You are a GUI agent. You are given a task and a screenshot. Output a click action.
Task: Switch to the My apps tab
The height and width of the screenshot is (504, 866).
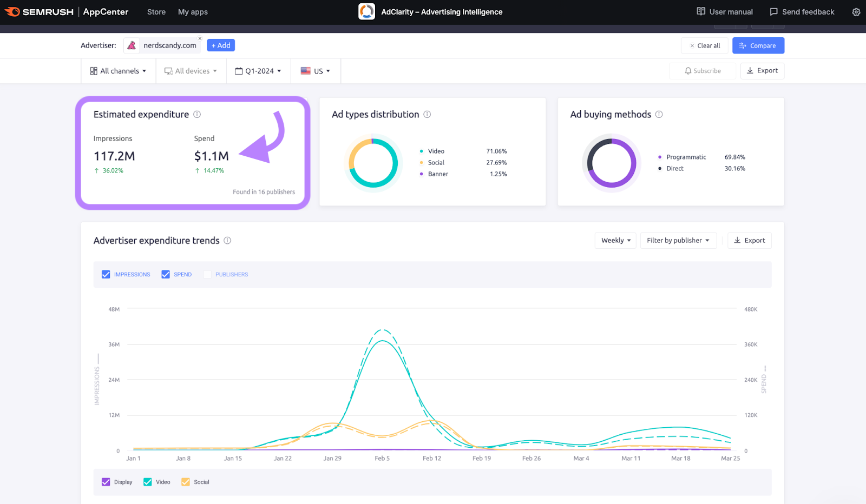point(193,11)
